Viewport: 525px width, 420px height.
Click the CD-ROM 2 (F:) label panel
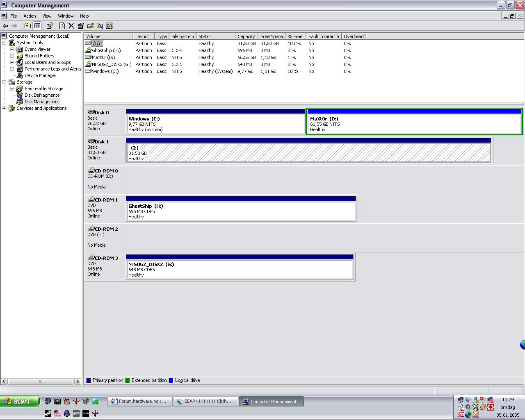pyautogui.click(x=104, y=238)
